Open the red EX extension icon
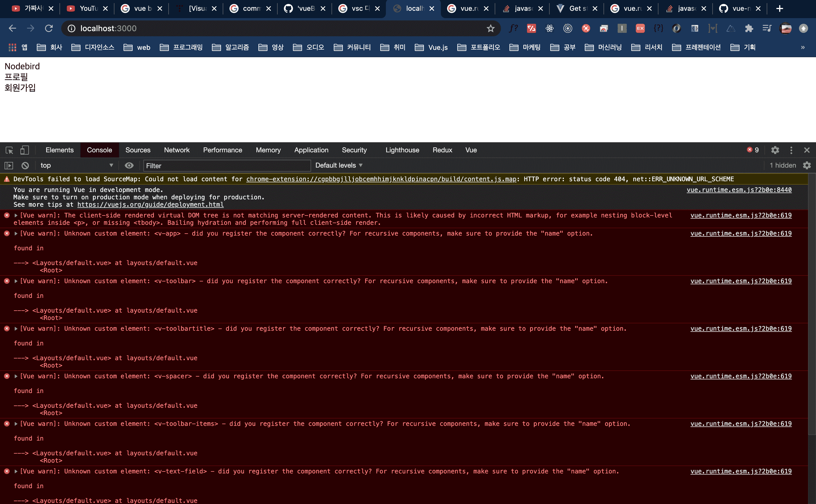 pos(640,28)
